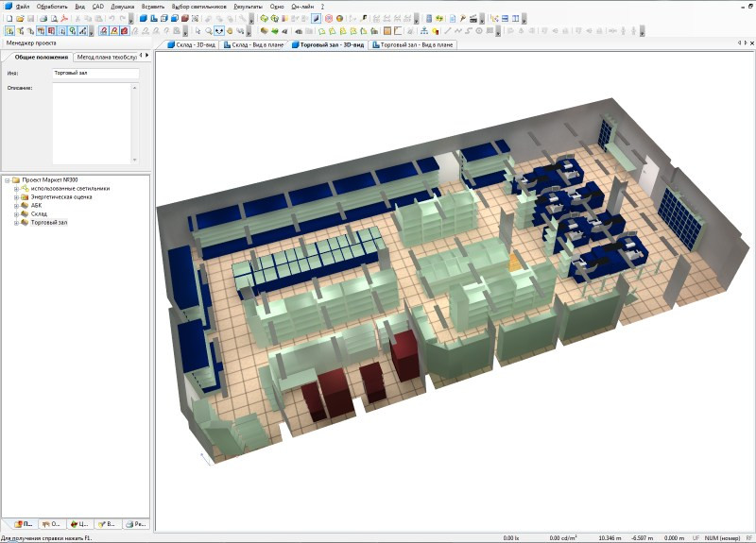Open the bottom panel tab О...
Screen dimensions: 756x543
point(51,524)
